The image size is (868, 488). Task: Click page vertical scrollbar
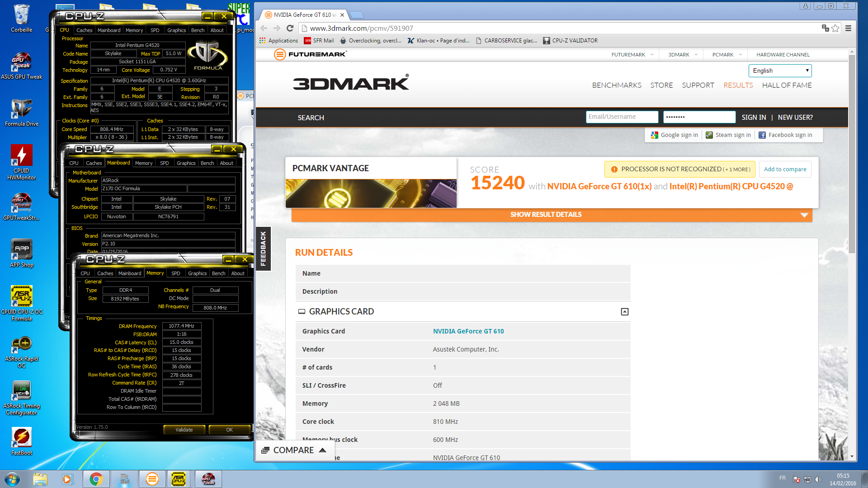(852, 154)
